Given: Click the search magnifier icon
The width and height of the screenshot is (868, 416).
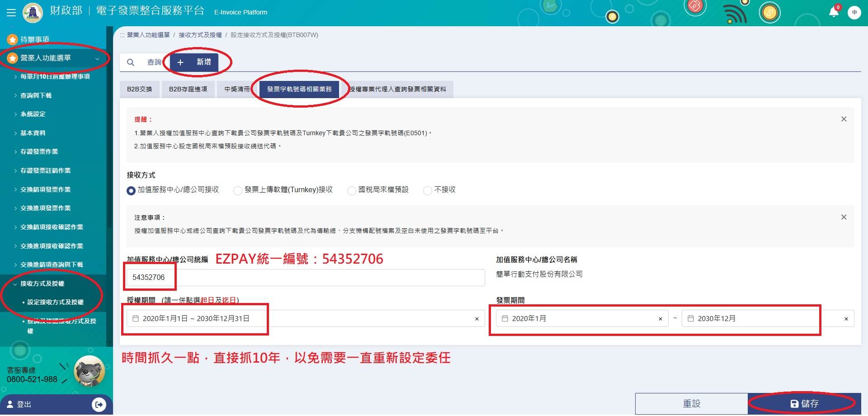Looking at the screenshot, I should pos(131,62).
